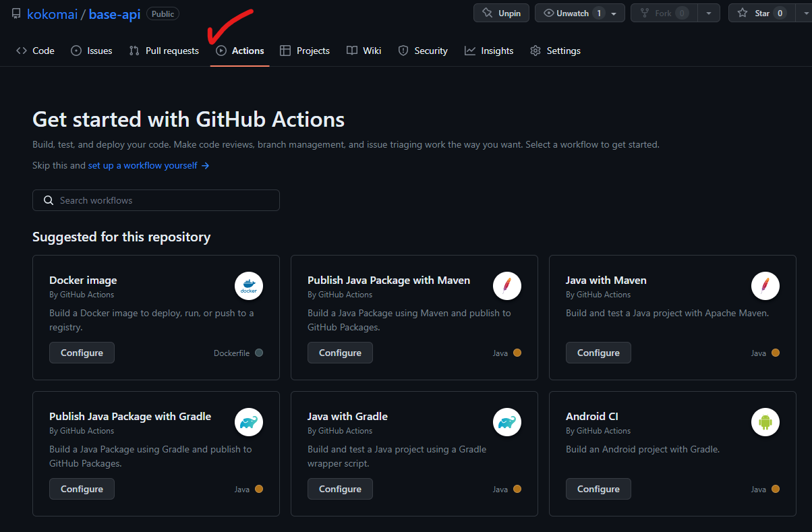Click the Android robot icon
Screen dimensions: 812x532
765,422
